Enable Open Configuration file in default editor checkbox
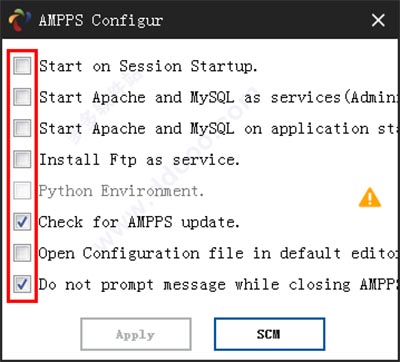The image size is (400, 362). [22, 253]
